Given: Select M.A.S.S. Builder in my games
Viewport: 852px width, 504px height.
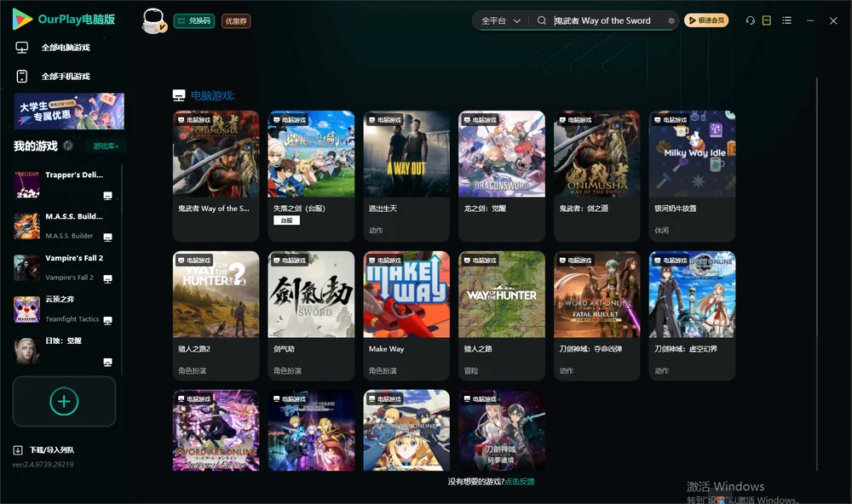Looking at the screenshot, I should pos(64,226).
